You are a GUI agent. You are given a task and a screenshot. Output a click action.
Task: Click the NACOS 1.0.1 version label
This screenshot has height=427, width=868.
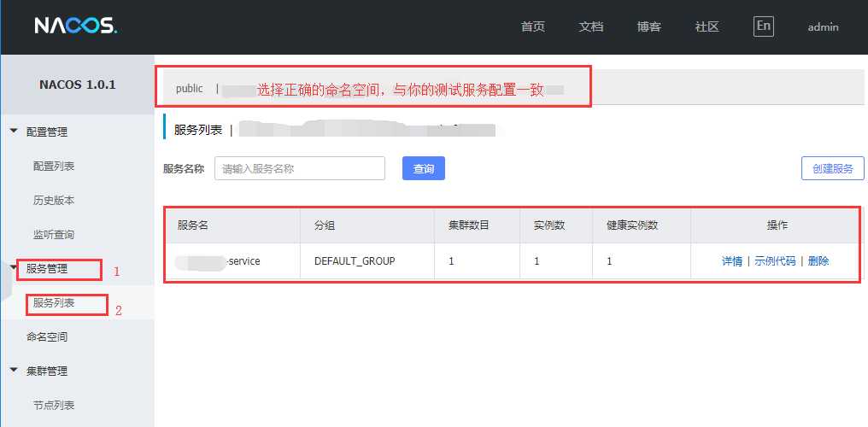click(78, 85)
